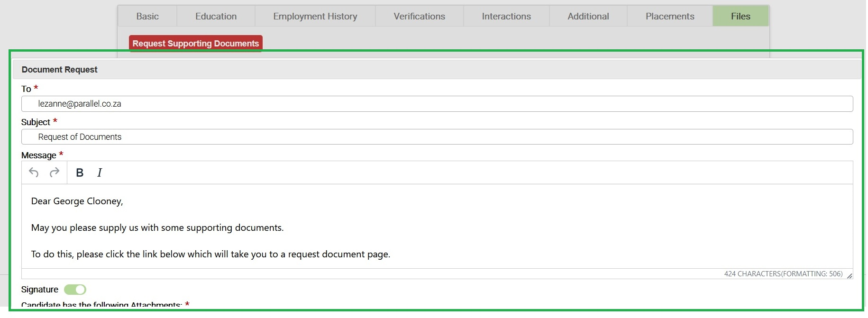Select the Files tab
Image resolution: width=868 pixels, height=318 pixels.
click(740, 17)
